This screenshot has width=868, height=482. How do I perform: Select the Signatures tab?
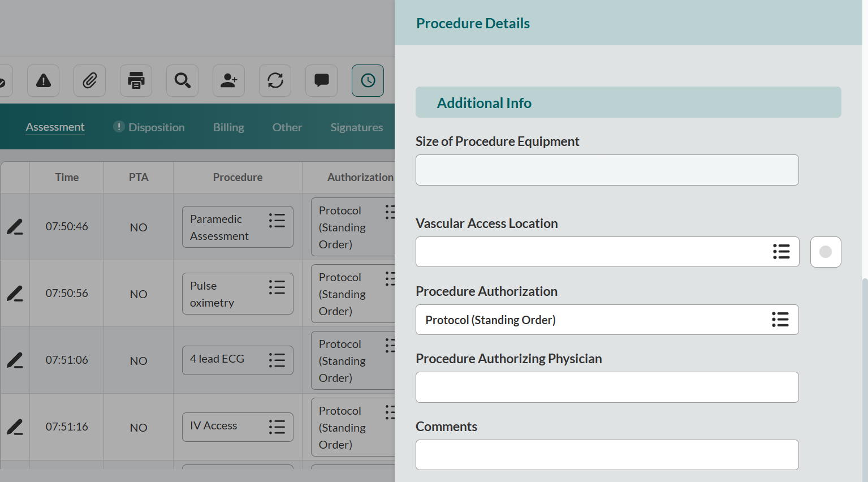356,127
